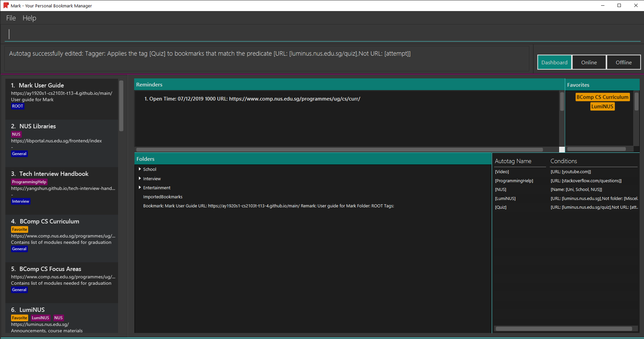The width and height of the screenshot is (644, 339).
Task: Select the LumiNUS bookmark card
Action: [x=62, y=318]
